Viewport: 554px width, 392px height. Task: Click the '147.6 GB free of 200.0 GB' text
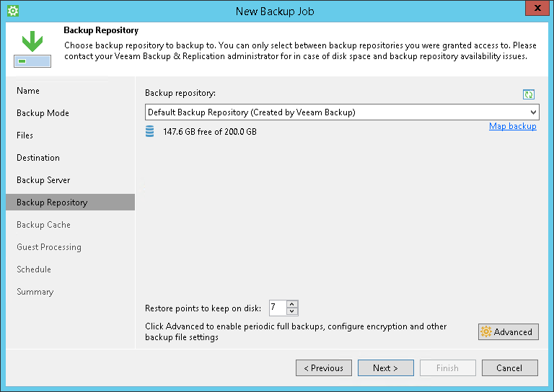[x=210, y=132]
